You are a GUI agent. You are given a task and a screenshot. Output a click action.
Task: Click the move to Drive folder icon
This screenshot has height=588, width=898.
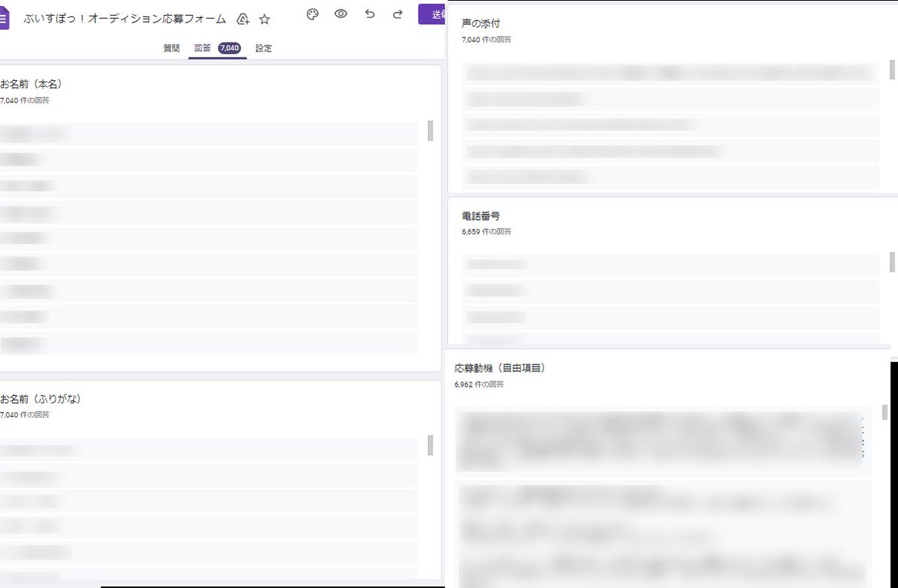pyautogui.click(x=242, y=19)
